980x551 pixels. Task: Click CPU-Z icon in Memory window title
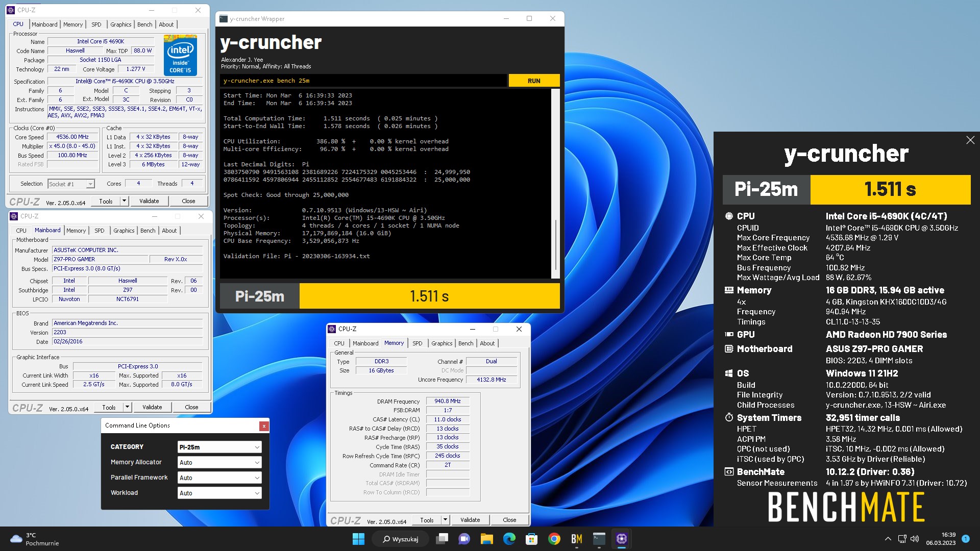click(332, 329)
